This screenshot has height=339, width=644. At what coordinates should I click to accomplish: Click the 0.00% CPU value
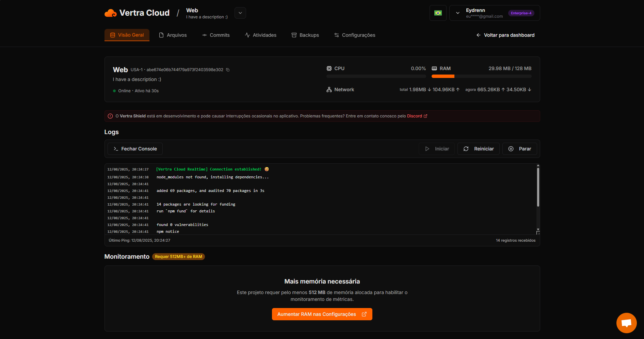tap(418, 68)
